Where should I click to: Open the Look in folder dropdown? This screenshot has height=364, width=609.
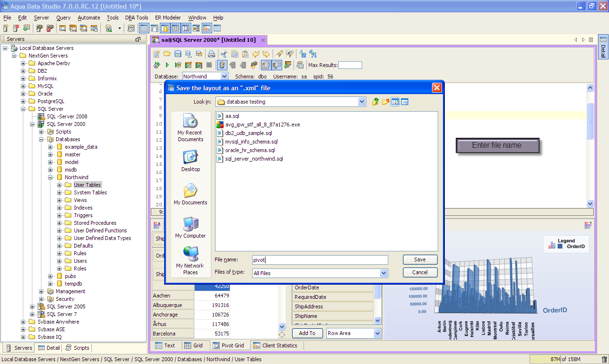point(362,102)
